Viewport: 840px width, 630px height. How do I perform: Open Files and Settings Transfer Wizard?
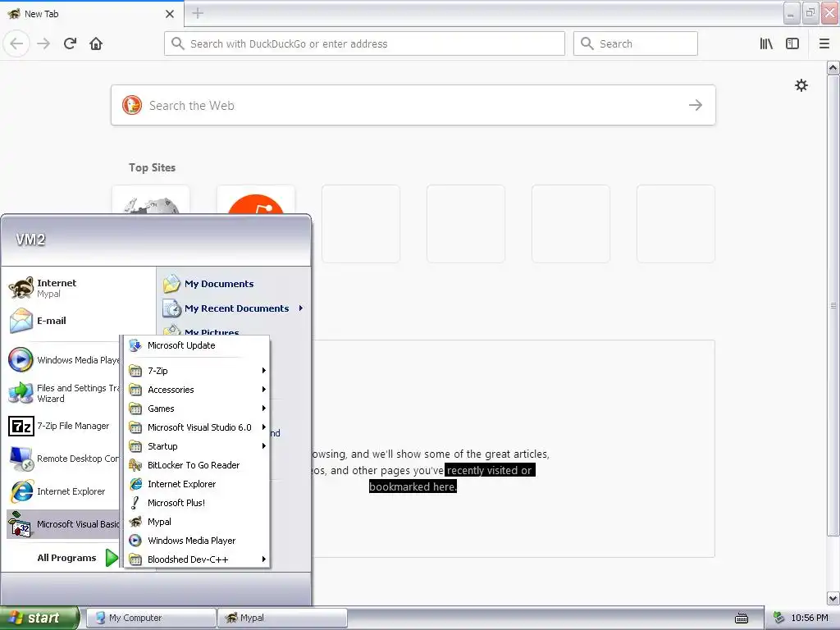point(63,393)
